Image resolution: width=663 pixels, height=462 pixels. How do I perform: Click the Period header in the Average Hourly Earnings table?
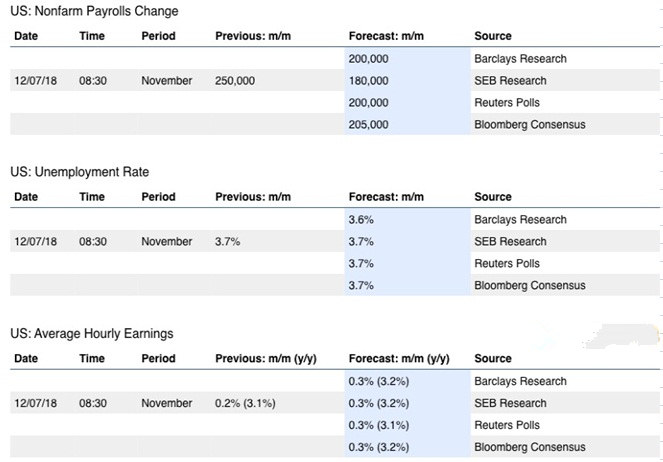[x=158, y=358]
